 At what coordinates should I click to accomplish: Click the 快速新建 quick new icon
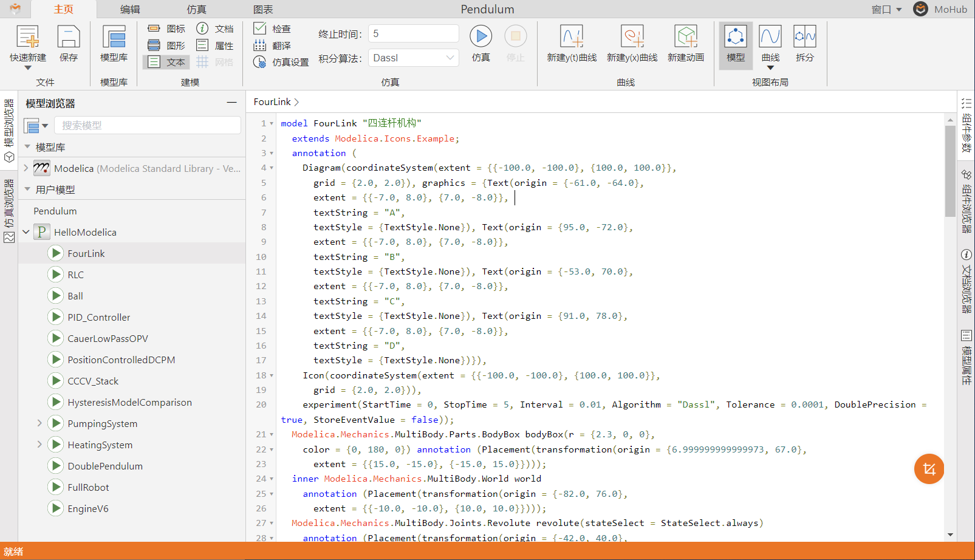pos(27,38)
